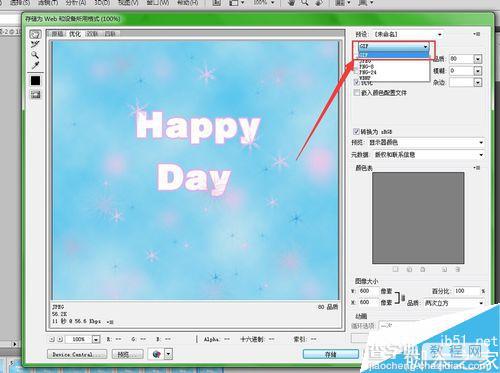500x373 pixels.
Task: Click the '80 品质' text below preview
Action: 327,307
